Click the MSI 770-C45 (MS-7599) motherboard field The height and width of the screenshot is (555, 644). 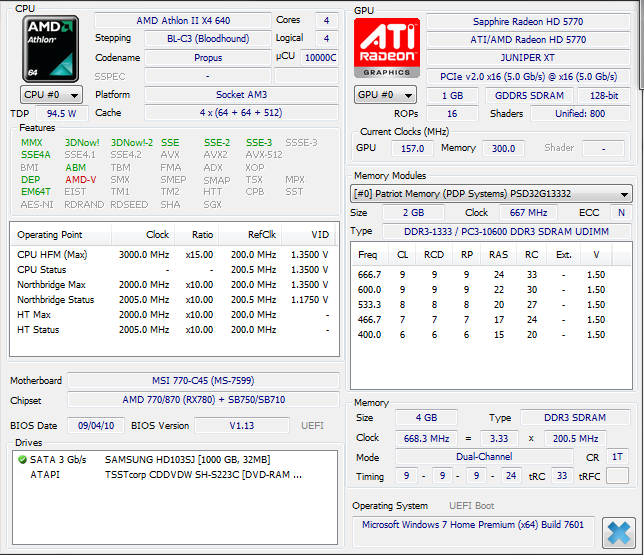[203, 380]
